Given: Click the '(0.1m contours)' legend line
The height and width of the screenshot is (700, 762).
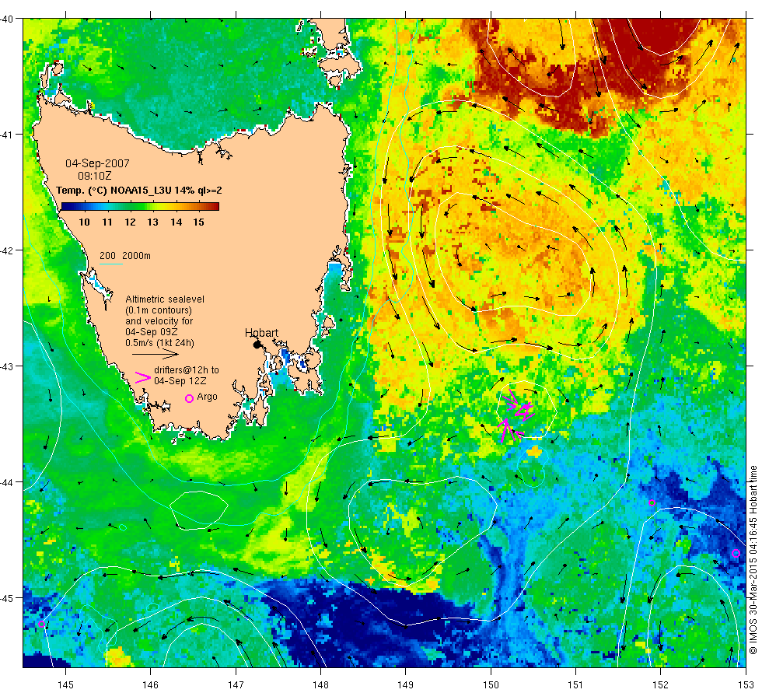Looking at the screenshot, I should (159, 310).
